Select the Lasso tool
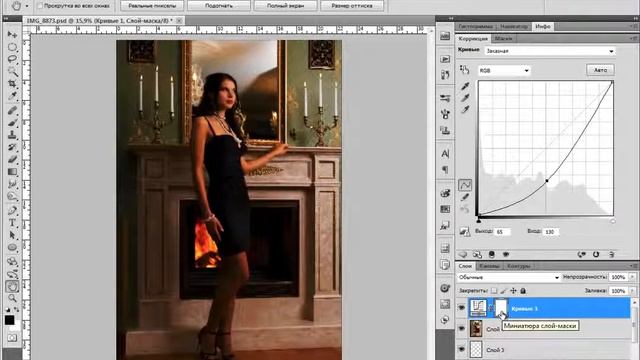This screenshot has height=360, width=640. pos(12,59)
